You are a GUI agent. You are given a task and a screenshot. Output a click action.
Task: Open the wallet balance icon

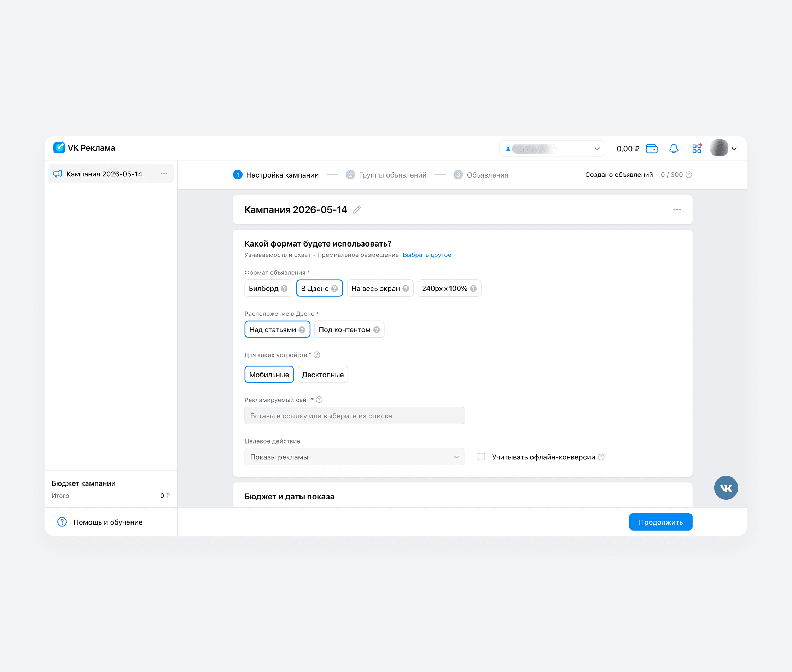pos(652,149)
